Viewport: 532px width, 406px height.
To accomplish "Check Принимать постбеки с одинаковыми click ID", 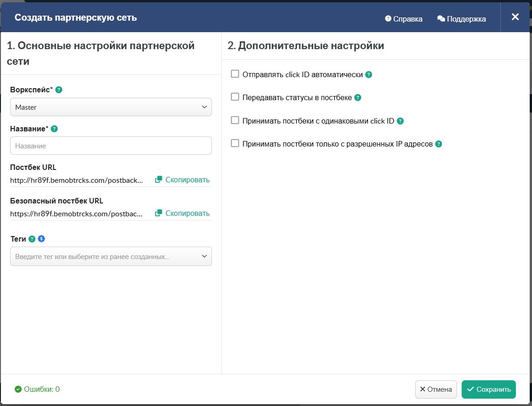I will click(x=235, y=120).
